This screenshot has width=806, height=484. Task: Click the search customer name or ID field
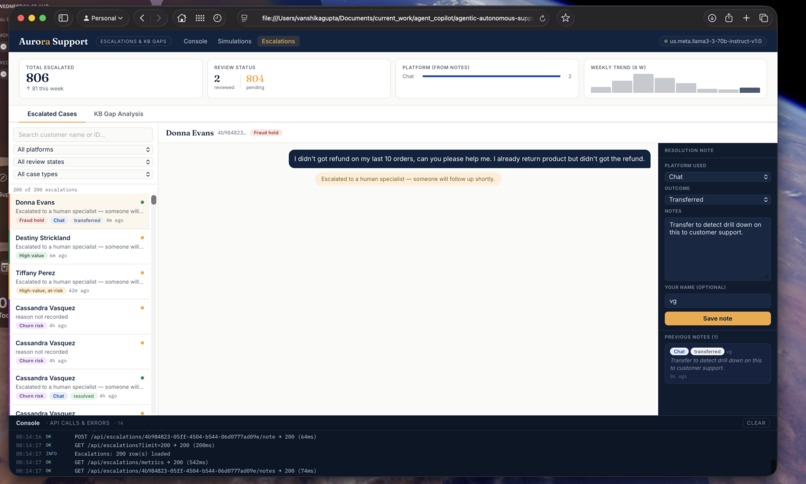click(x=83, y=135)
